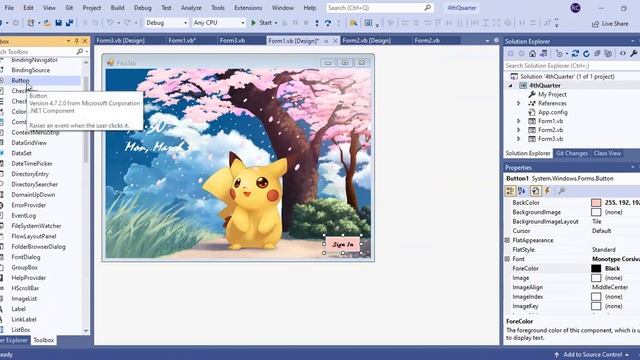Viewport: 640px width, 360px height.
Task: Click Switch Views icon in Solution Explorer toolbar
Action: click(543, 53)
